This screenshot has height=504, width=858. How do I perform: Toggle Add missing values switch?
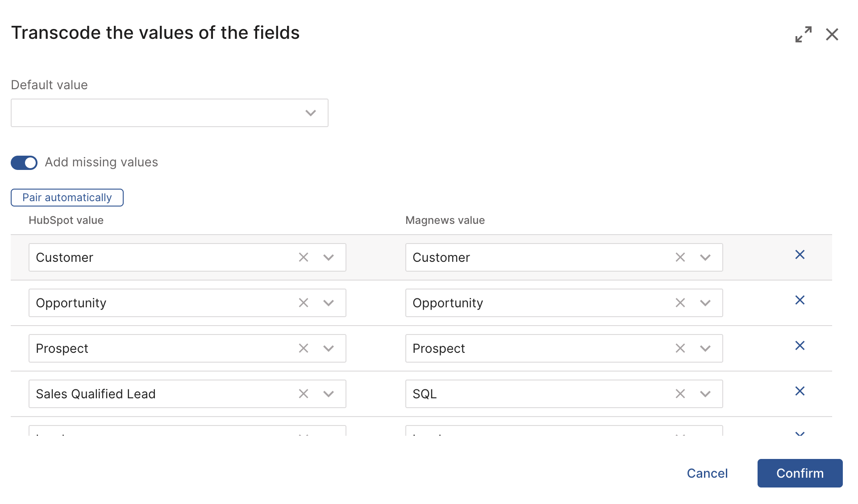24,163
